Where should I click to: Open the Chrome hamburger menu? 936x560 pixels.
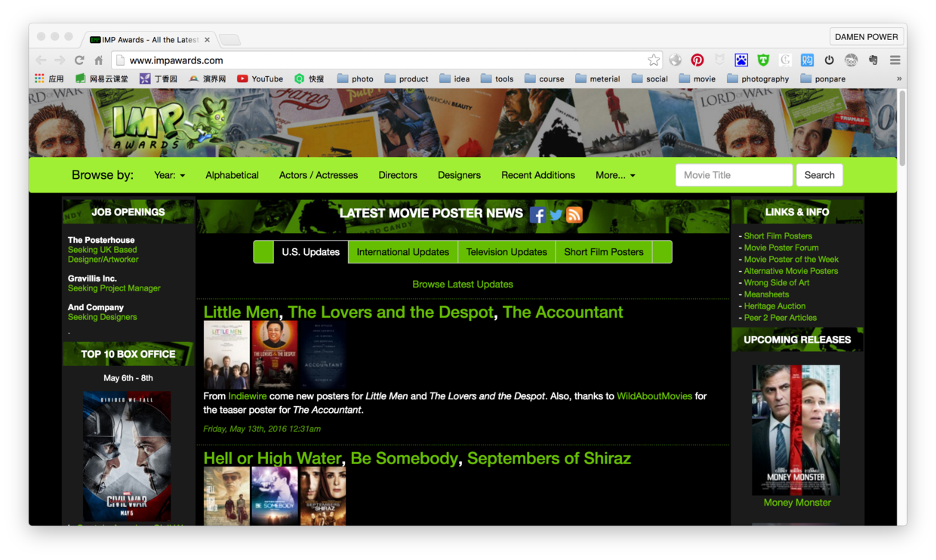click(895, 60)
